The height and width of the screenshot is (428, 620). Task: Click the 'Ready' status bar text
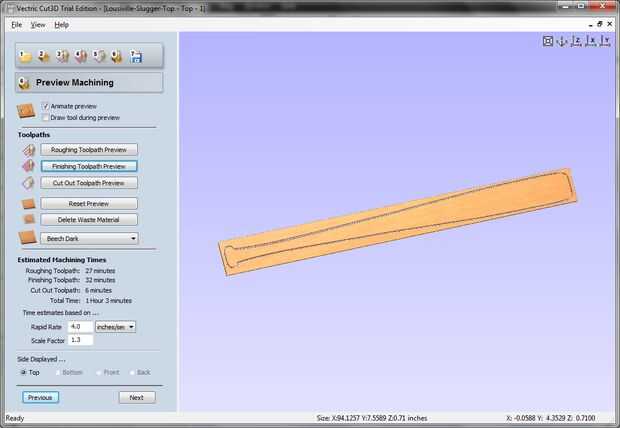tap(15, 418)
